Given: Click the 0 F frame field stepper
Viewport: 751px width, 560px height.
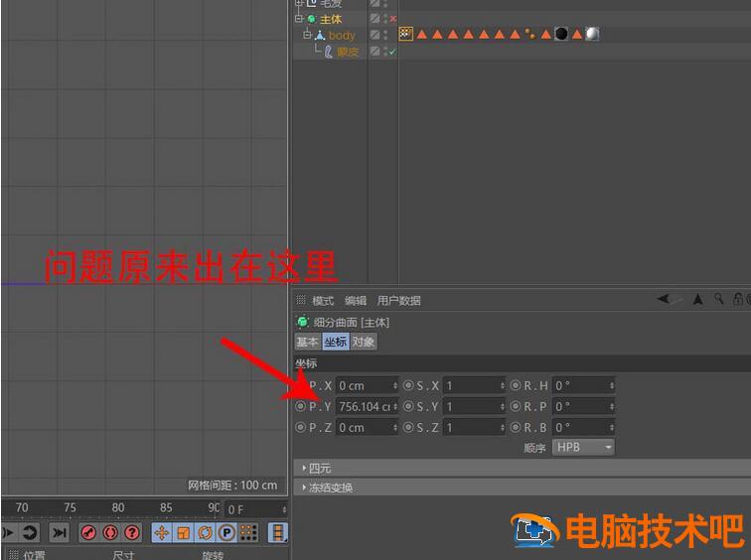Looking at the screenshot, I should [x=284, y=509].
